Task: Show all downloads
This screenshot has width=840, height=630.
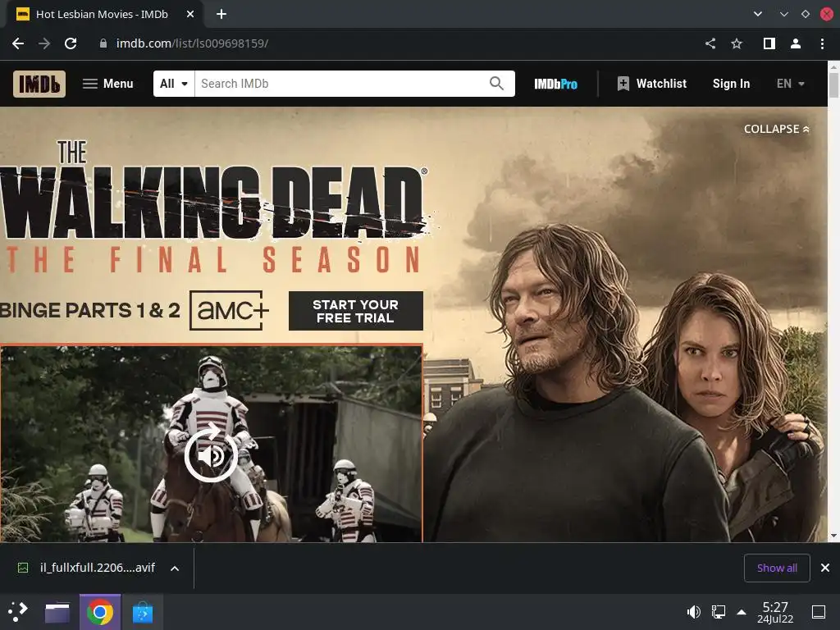Action: tap(777, 568)
